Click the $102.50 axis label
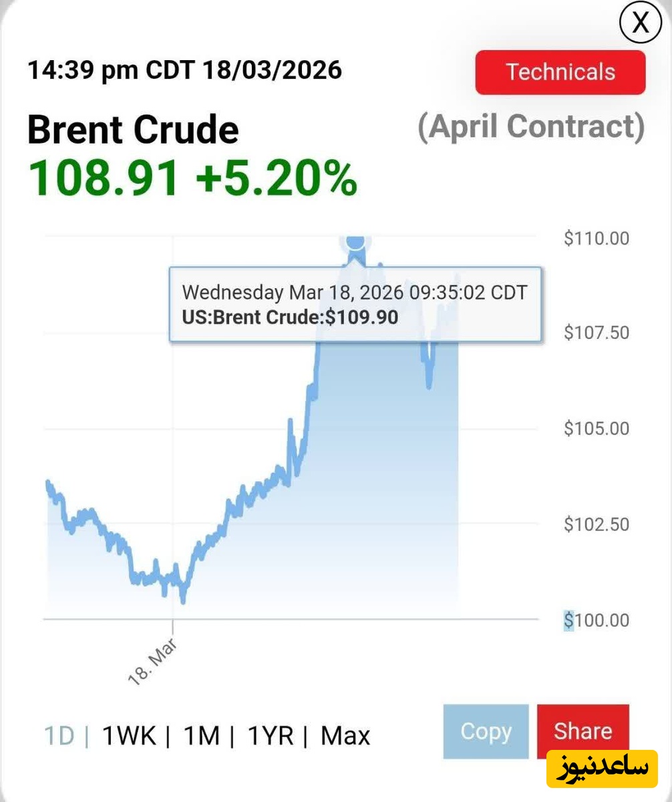The image size is (672, 802). pos(596,524)
